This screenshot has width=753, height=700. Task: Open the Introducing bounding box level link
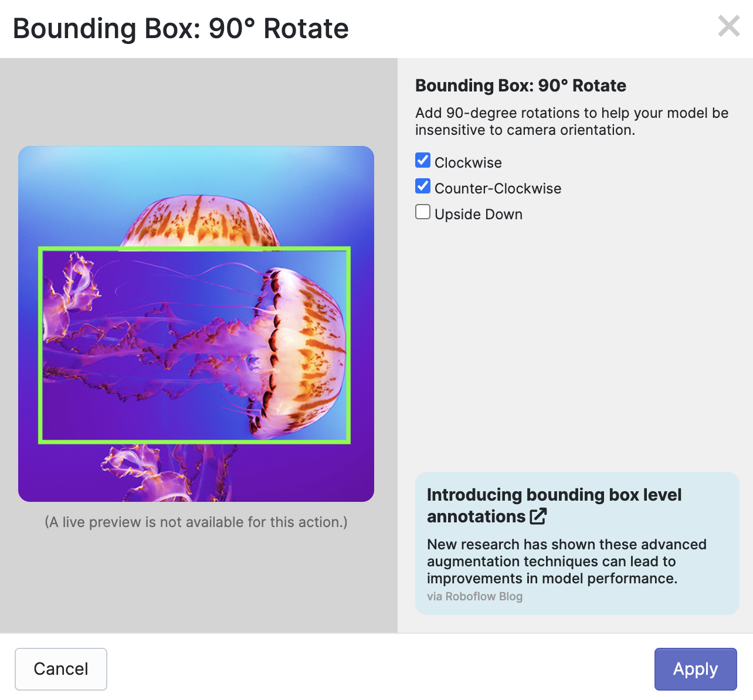tap(554, 495)
